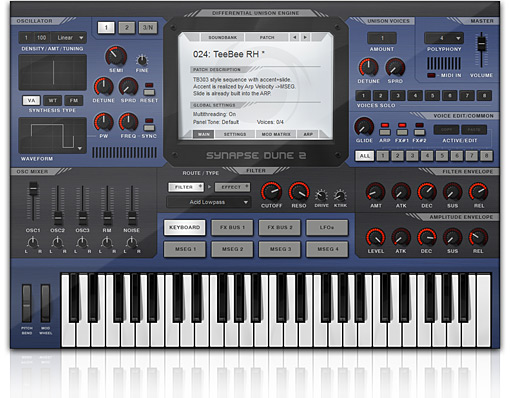Click the filter DRIVE knob
510x398 pixels.
[321, 195]
